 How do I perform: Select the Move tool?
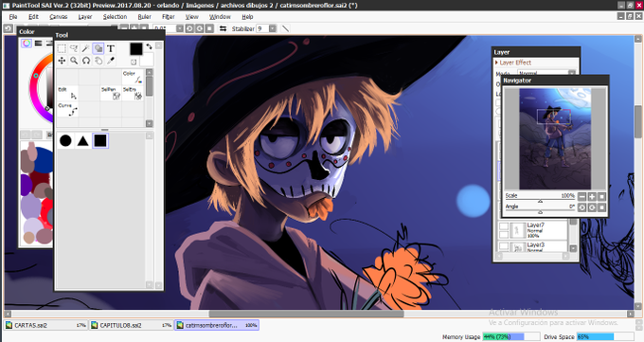[x=62, y=61]
